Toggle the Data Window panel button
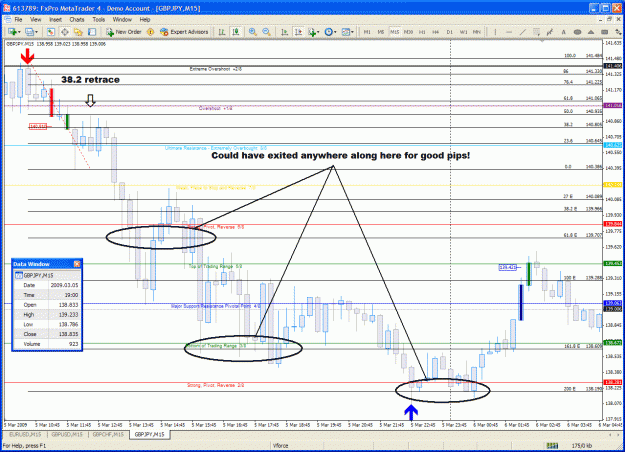 (x=65, y=32)
